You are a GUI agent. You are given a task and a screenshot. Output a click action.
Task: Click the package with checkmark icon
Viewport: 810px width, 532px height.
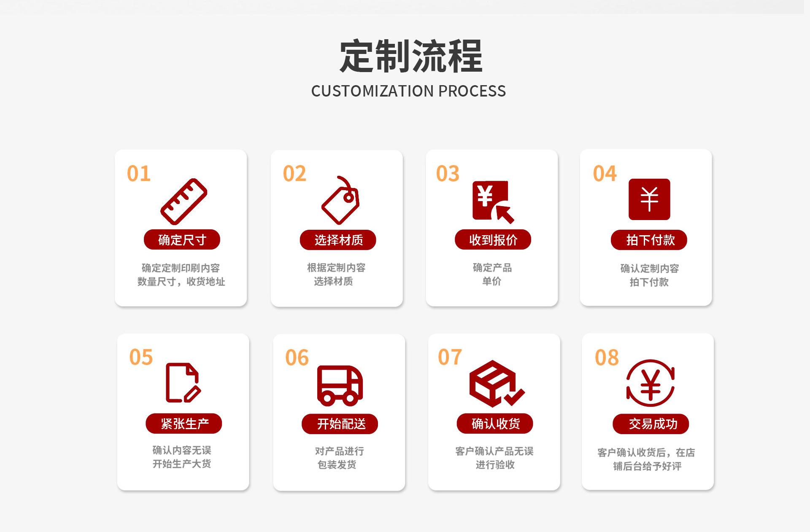pos(495,383)
